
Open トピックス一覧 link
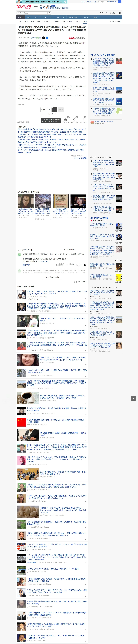pos(115,21)
